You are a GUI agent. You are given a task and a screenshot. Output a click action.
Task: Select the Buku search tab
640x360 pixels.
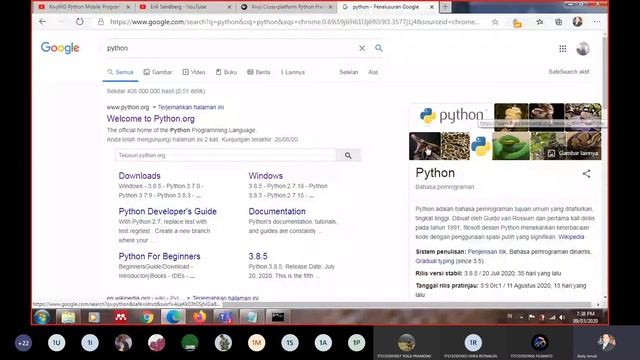[226, 72]
